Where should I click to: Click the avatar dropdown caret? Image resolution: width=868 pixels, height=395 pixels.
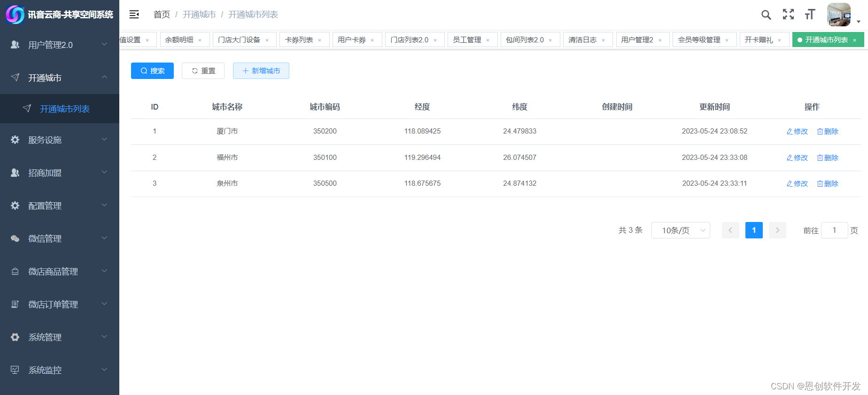pyautogui.click(x=859, y=22)
